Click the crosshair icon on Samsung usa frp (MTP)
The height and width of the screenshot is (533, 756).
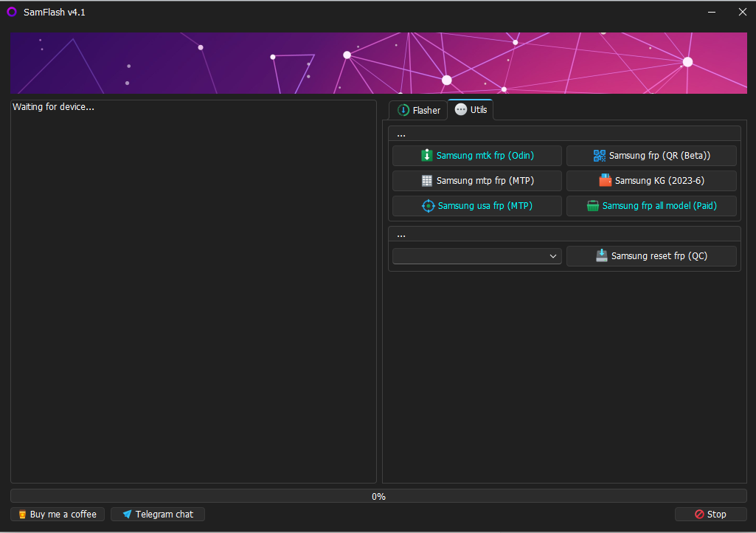429,205
